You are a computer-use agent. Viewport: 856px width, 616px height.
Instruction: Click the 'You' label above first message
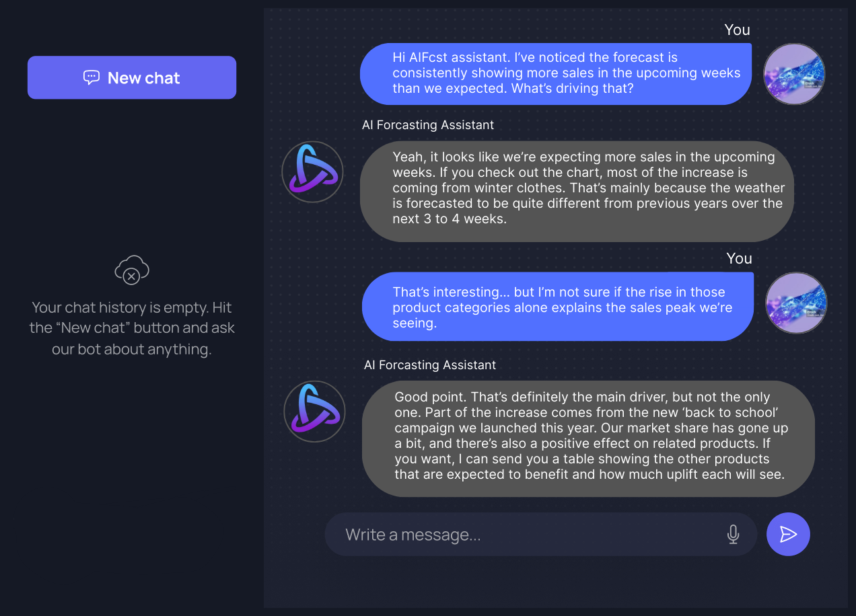(x=737, y=30)
